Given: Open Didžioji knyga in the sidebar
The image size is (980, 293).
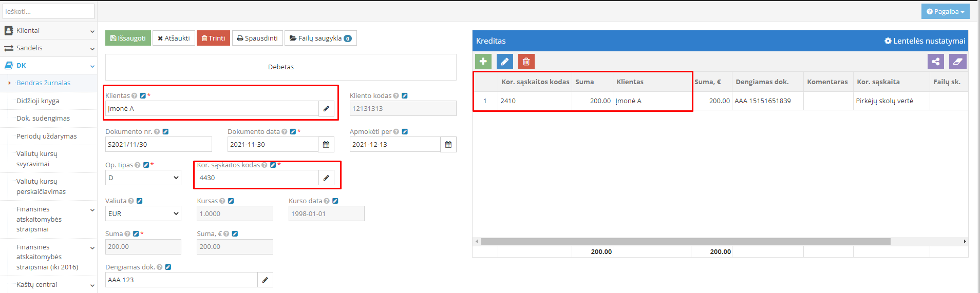Looking at the screenshot, I should point(37,101).
